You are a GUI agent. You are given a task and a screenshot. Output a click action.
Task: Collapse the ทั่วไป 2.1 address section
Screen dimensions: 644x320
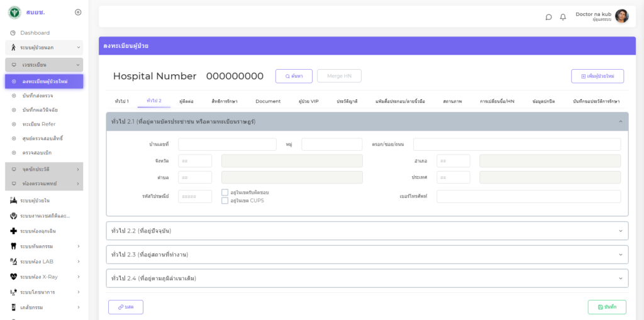620,121
